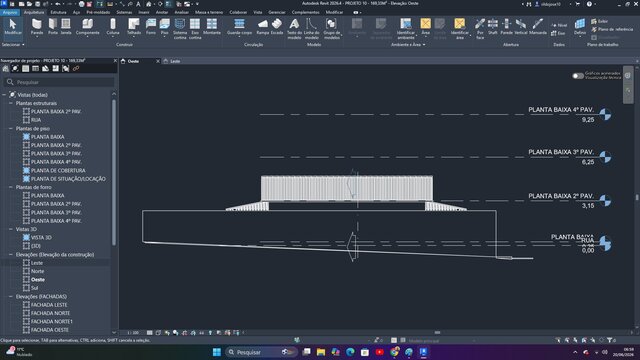Select the Janela window tool
This screenshot has height=360, width=640.
pos(66,27)
